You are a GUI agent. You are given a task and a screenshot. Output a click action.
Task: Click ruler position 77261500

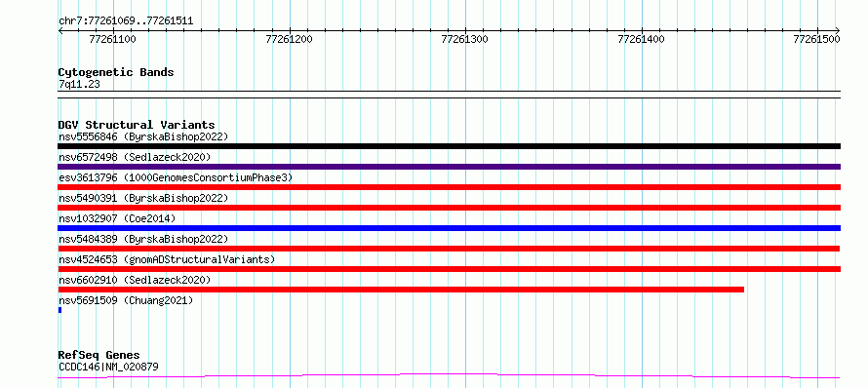pos(817,39)
